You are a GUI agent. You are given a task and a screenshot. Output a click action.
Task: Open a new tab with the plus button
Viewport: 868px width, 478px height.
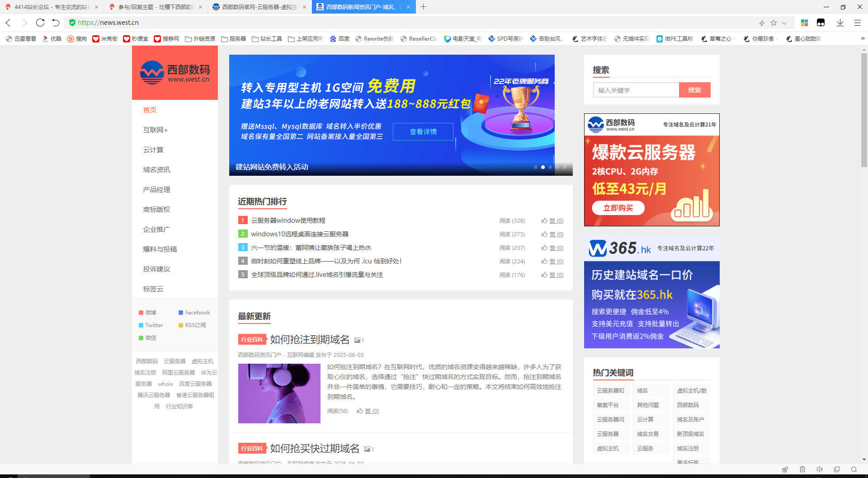coord(423,7)
